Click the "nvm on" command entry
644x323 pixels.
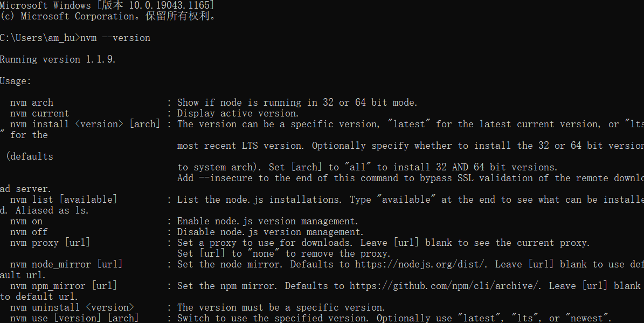click(26, 221)
